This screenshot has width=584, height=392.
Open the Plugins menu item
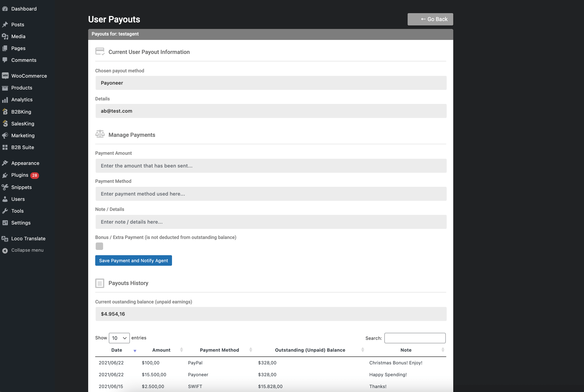click(x=20, y=175)
